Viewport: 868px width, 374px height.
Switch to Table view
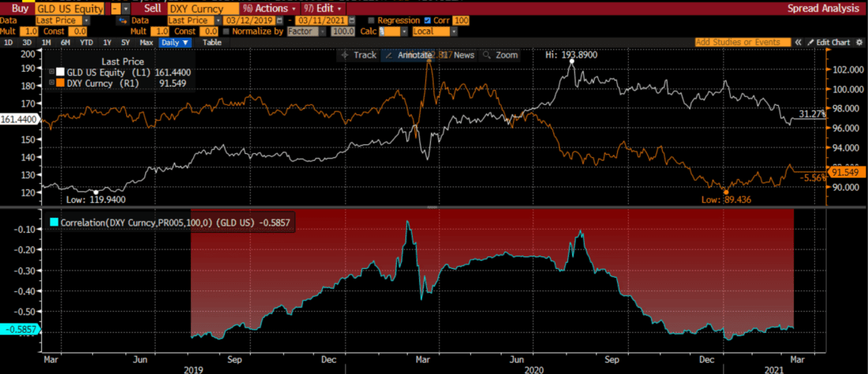tap(211, 42)
